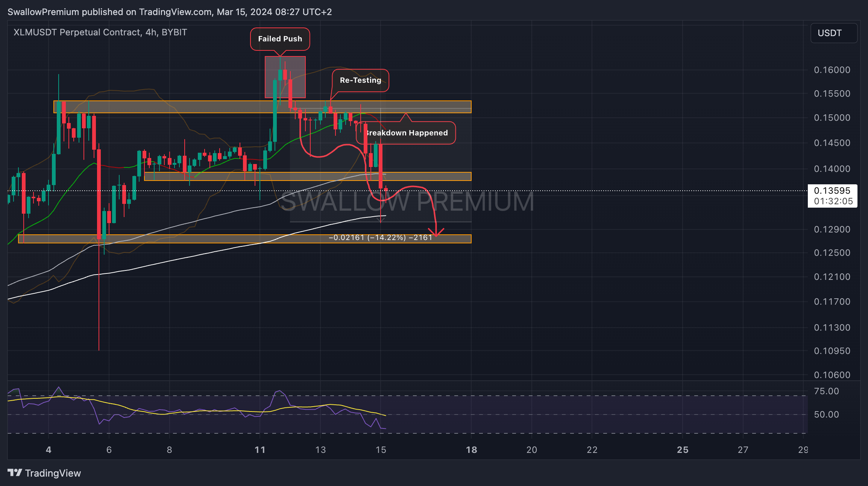
Task: Click the date label 13 on time axis
Action: 320,450
